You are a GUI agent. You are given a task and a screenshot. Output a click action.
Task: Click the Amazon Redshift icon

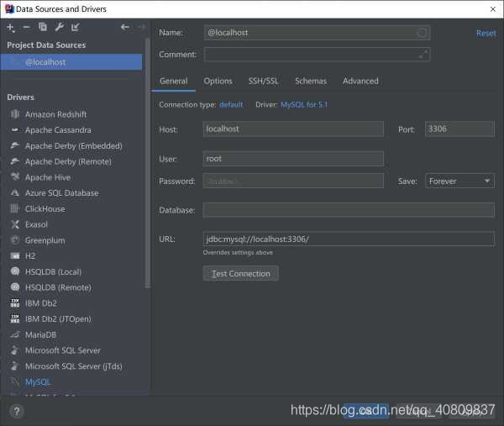[x=15, y=114]
